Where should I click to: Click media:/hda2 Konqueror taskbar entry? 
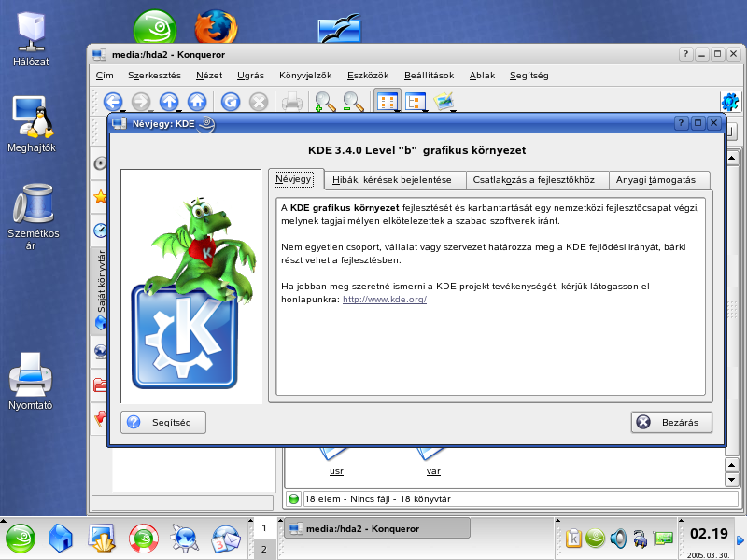pyautogui.click(x=377, y=528)
